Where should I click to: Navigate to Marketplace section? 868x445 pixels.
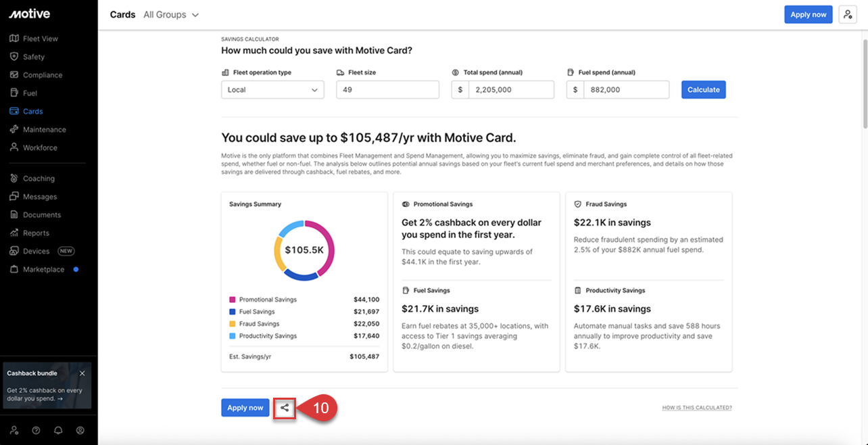point(43,270)
